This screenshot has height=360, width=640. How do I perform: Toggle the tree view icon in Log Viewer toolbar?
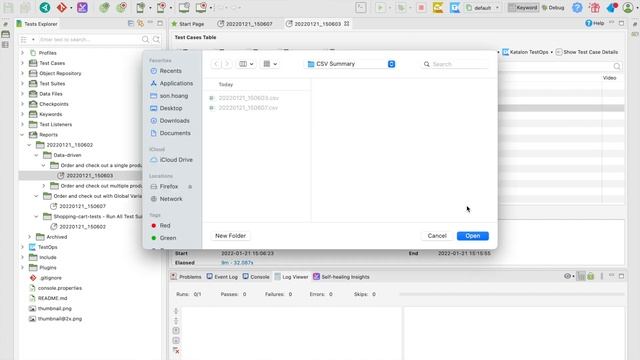[x=581, y=276]
